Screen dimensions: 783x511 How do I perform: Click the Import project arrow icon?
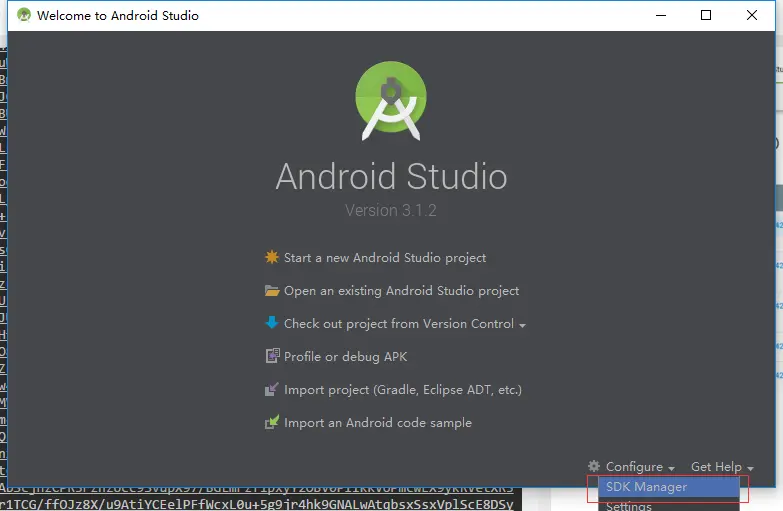pos(272,389)
